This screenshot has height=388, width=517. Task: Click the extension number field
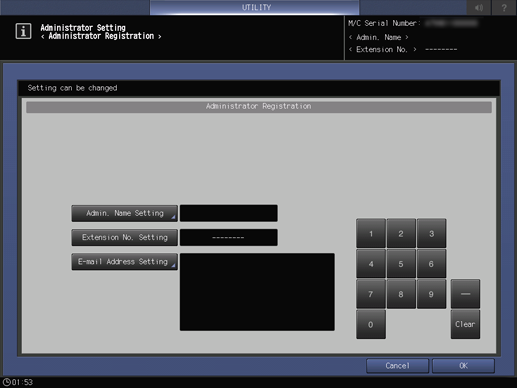point(229,237)
